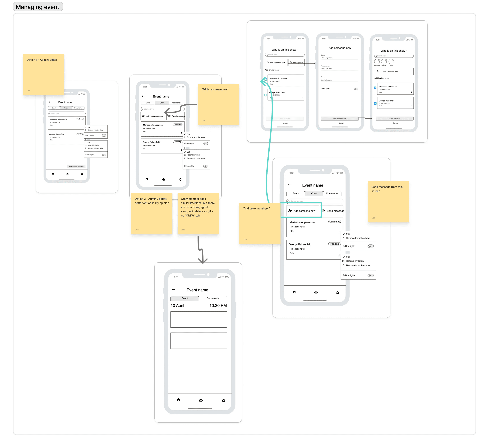
Task: Click the George avatar circle's X icon
Action: 386,60
